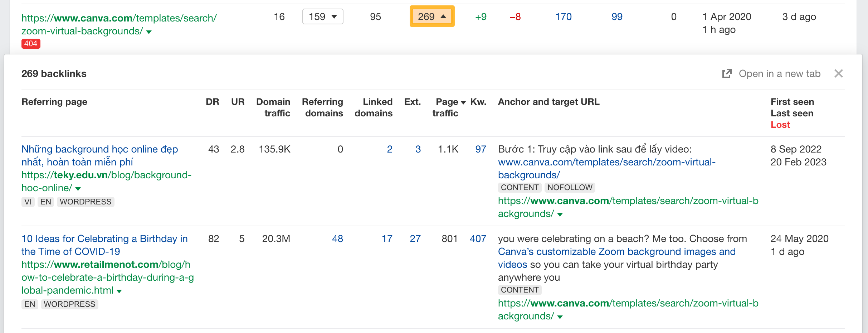This screenshot has height=333, width=868.
Task: Open keywords value 407
Action: pyautogui.click(x=478, y=238)
